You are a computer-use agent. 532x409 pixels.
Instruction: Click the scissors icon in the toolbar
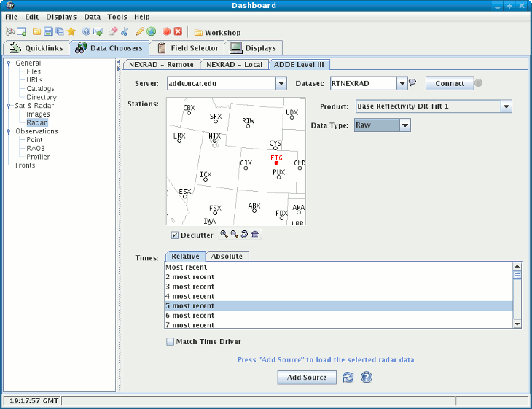tap(124, 32)
